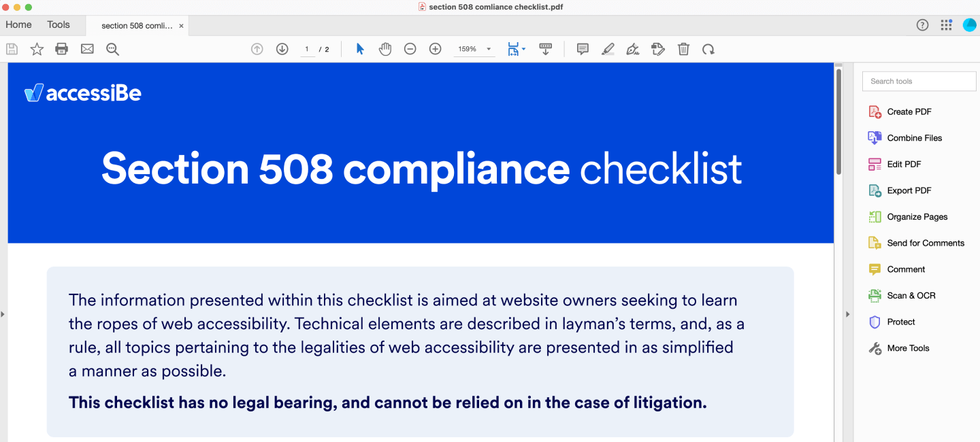Click the delete trash icon
980x442 pixels.
tap(683, 49)
